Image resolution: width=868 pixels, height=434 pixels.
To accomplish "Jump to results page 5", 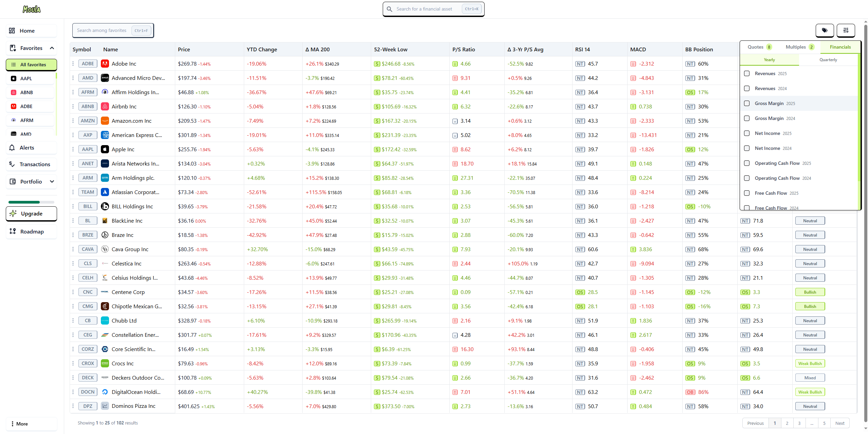I will (x=824, y=423).
